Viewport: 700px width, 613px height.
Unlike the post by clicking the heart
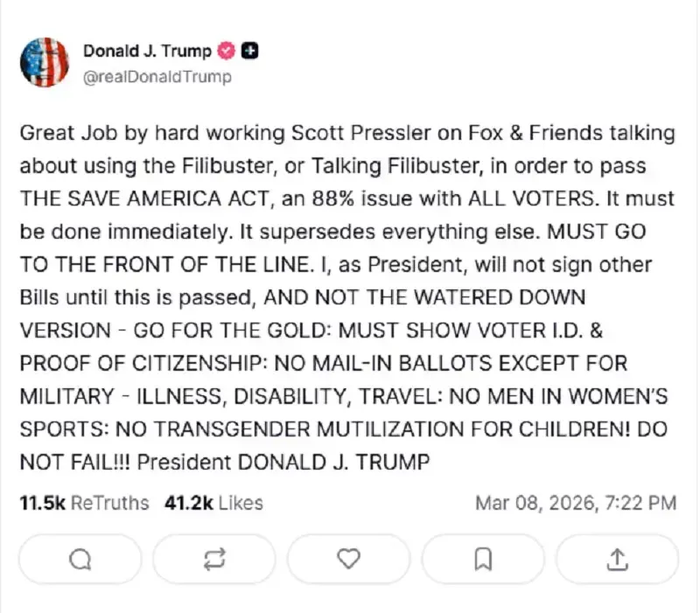click(348, 559)
